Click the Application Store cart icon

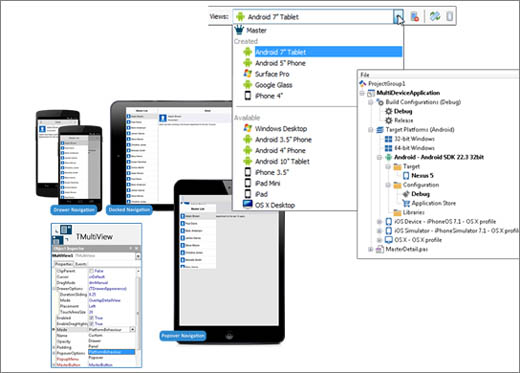click(406, 203)
